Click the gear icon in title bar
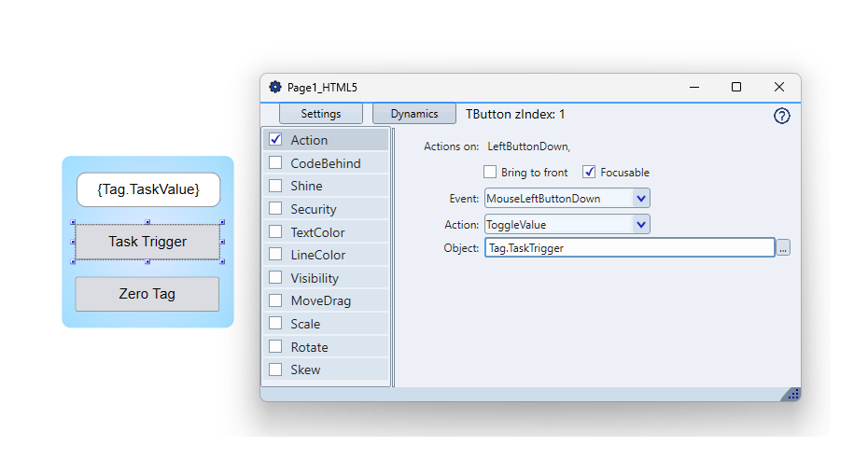The height and width of the screenshot is (474, 868). [x=275, y=87]
